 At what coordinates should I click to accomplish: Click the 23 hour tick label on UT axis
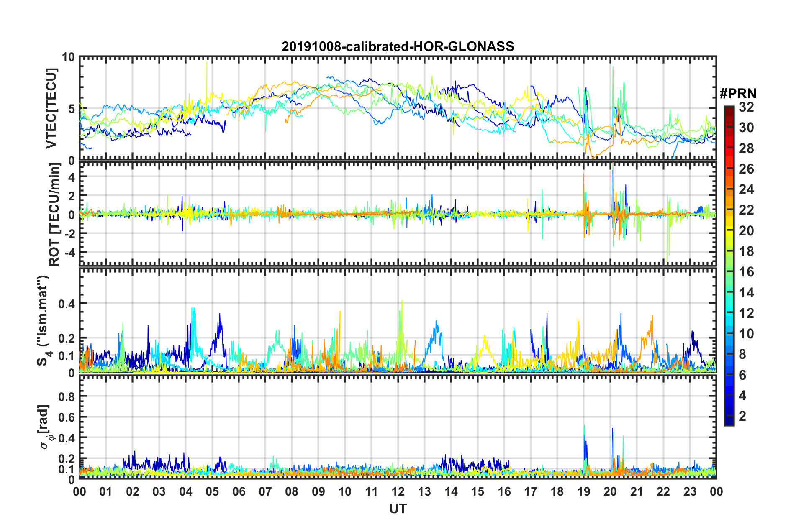690,491
